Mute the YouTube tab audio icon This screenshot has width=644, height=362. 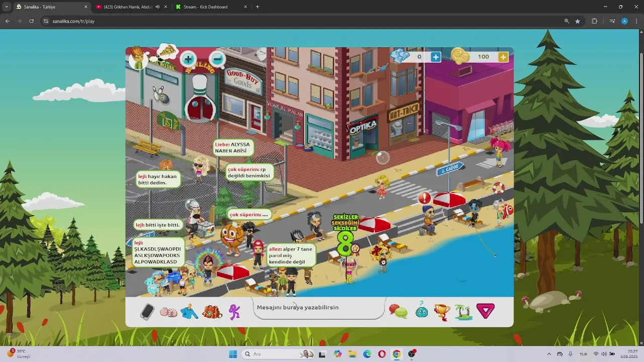click(157, 7)
